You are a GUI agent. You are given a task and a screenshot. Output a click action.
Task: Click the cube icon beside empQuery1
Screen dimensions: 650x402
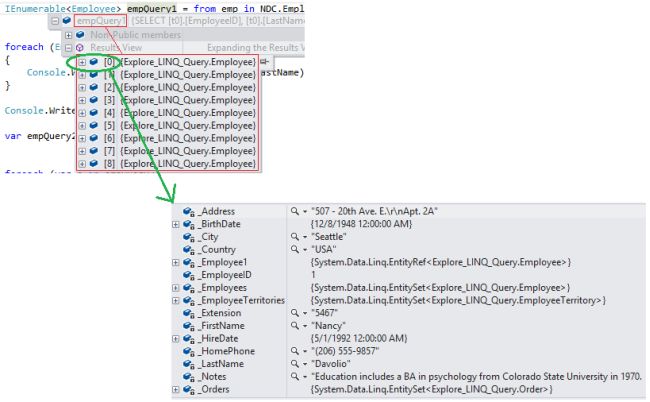(x=67, y=21)
